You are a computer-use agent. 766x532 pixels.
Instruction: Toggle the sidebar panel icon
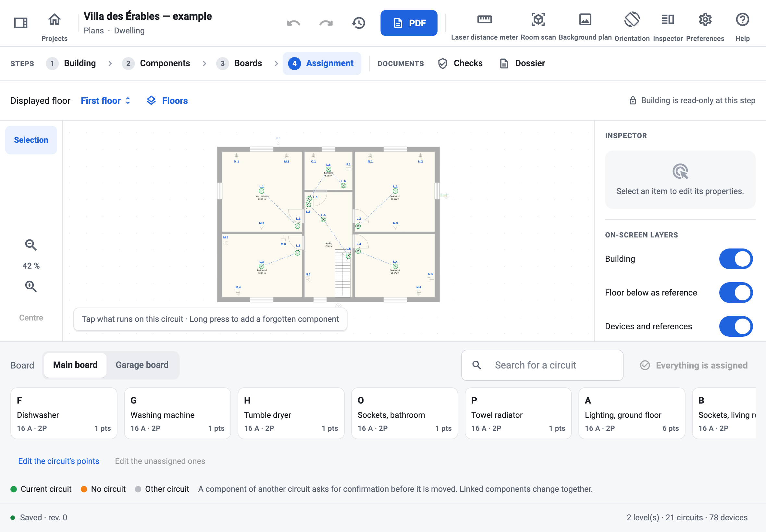pos(21,23)
